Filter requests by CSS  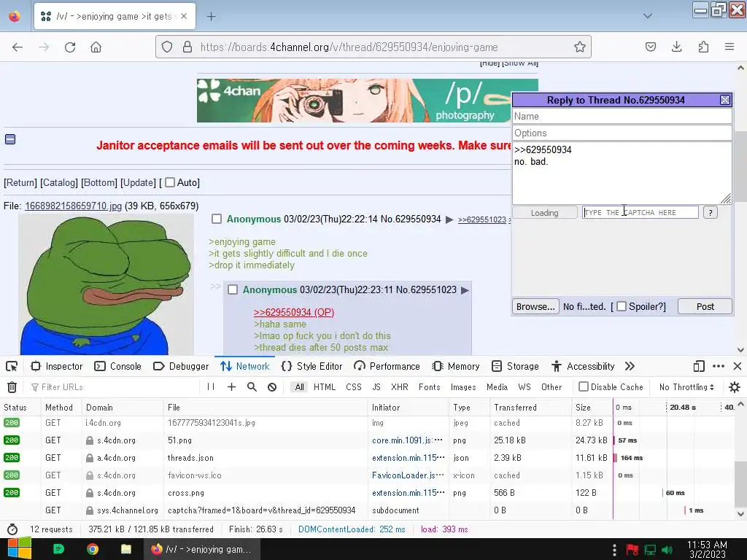pos(354,387)
